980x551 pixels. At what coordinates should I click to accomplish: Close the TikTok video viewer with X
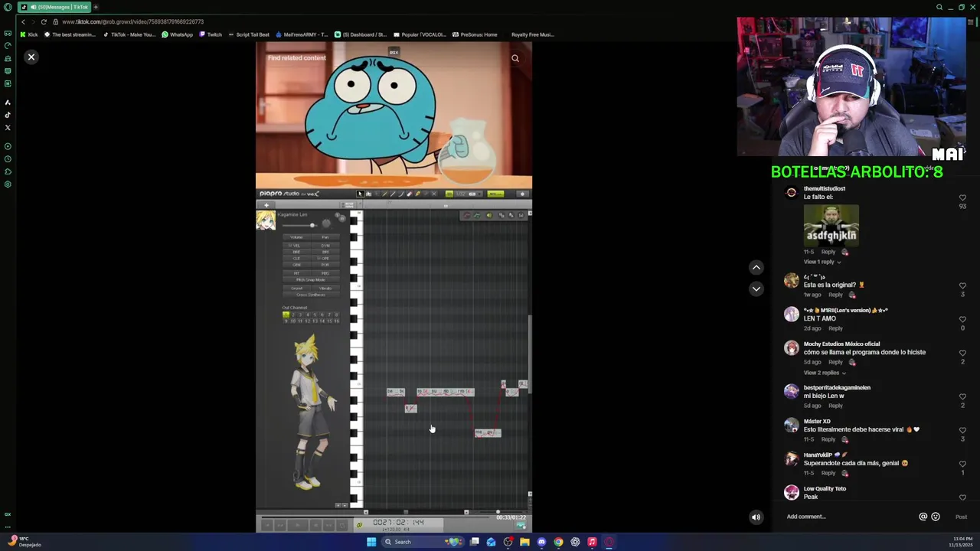click(x=31, y=57)
